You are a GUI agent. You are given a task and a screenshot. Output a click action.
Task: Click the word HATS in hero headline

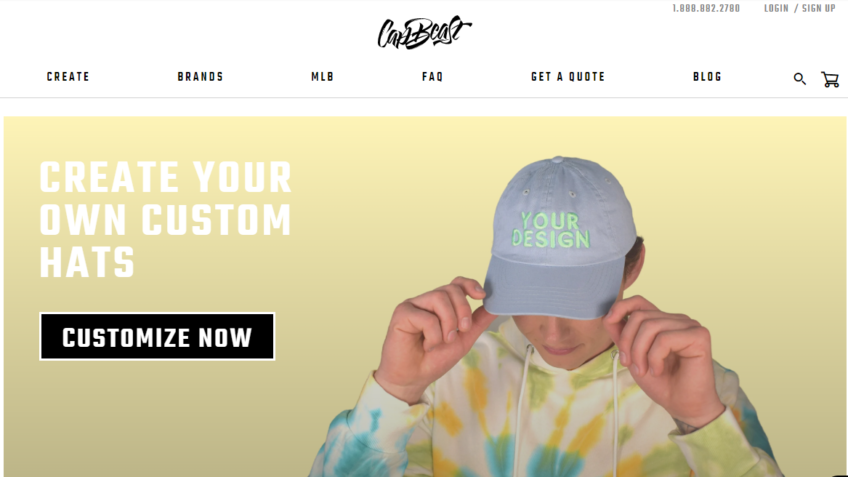pyautogui.click(x=87, y=262)
